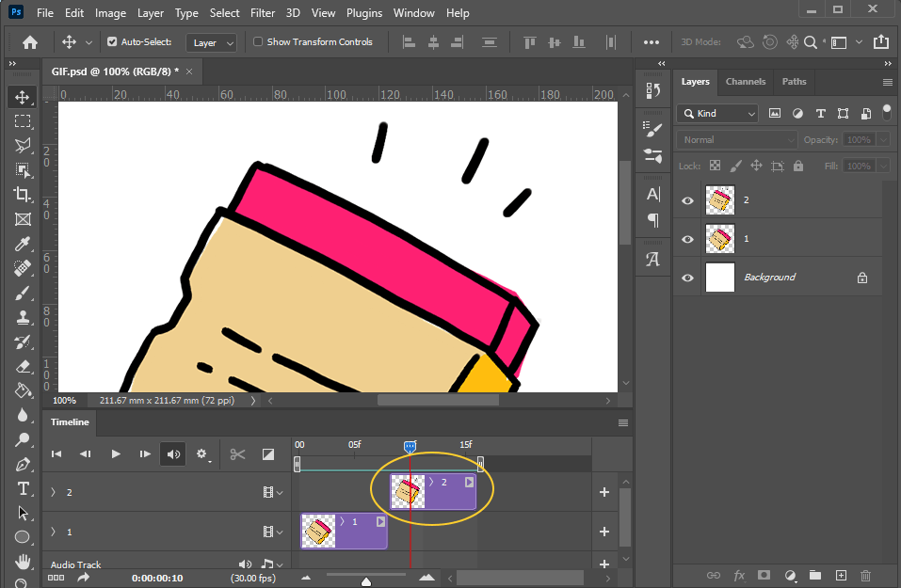Open the Normal blend mode dropdown
The height and width of the screenshot is (588, 901).
(x=736, y=139)
